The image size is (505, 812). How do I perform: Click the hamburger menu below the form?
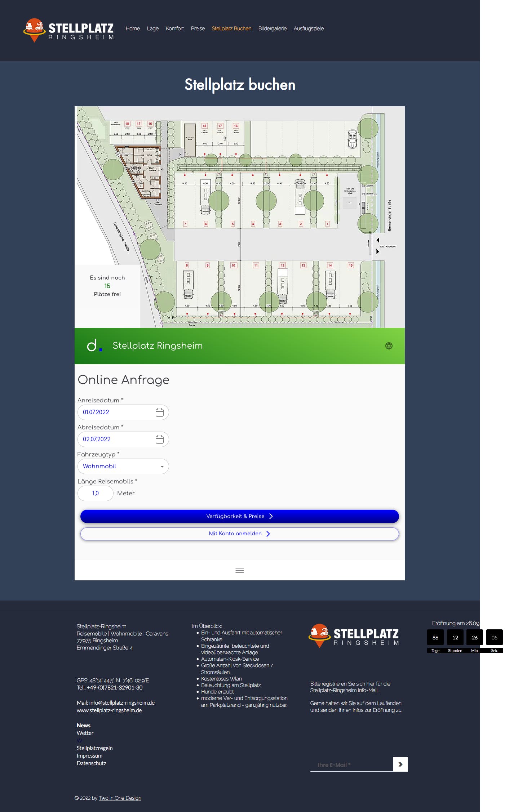pyautogui.click(x=240, y=570)
